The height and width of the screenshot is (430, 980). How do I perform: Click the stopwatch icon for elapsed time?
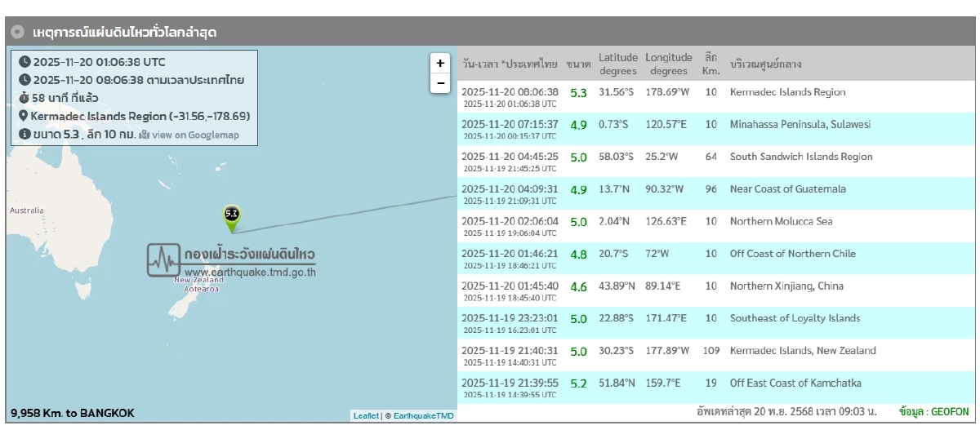click(24, 98)
